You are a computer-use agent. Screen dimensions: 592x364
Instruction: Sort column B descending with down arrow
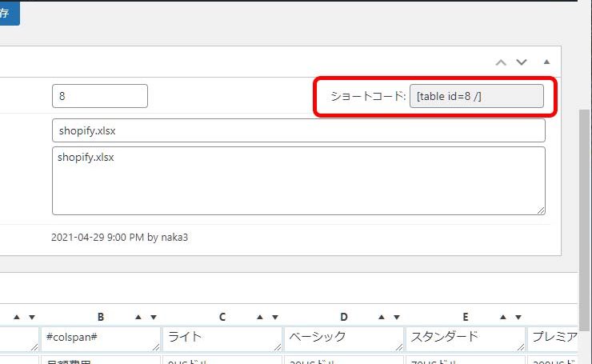[x=153, y=318]
